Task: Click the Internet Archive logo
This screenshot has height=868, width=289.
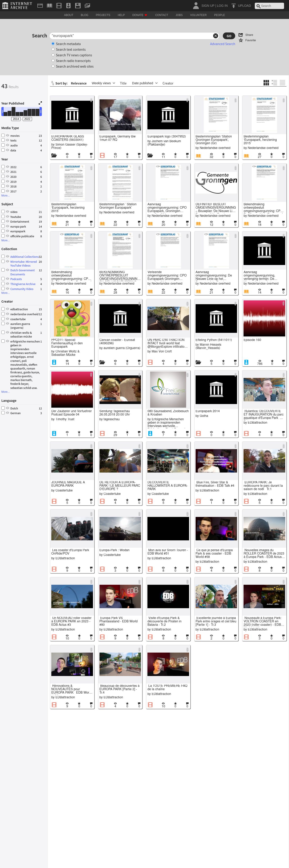Action: 17,5
